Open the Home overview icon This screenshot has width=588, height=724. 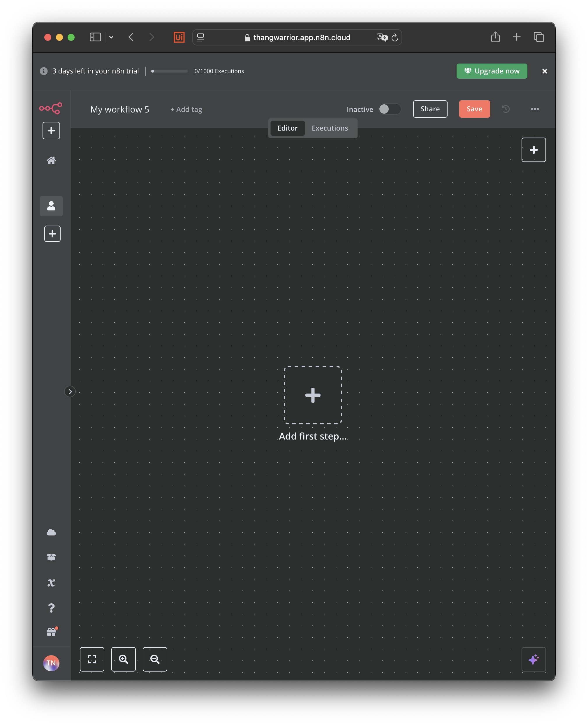click(51, 160)
